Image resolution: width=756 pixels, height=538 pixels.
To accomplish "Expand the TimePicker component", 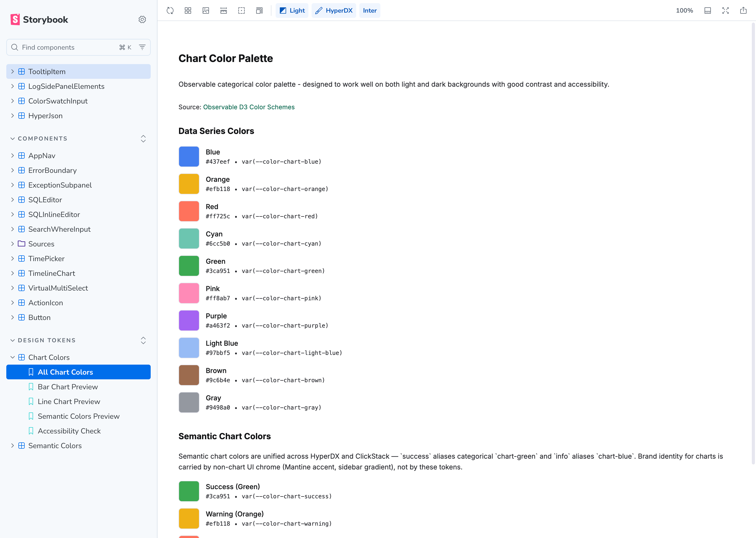I will [x=13, y=259].
